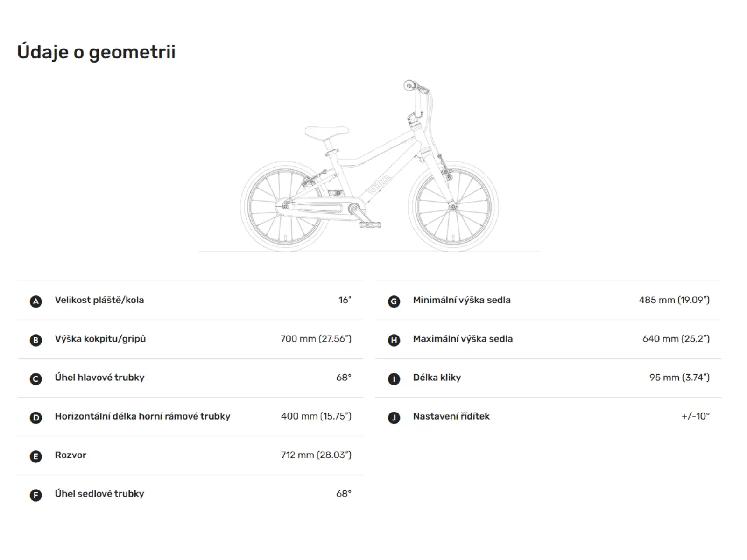
Task: Select the Minimální výška sedla label
Action: coord(462,300)
